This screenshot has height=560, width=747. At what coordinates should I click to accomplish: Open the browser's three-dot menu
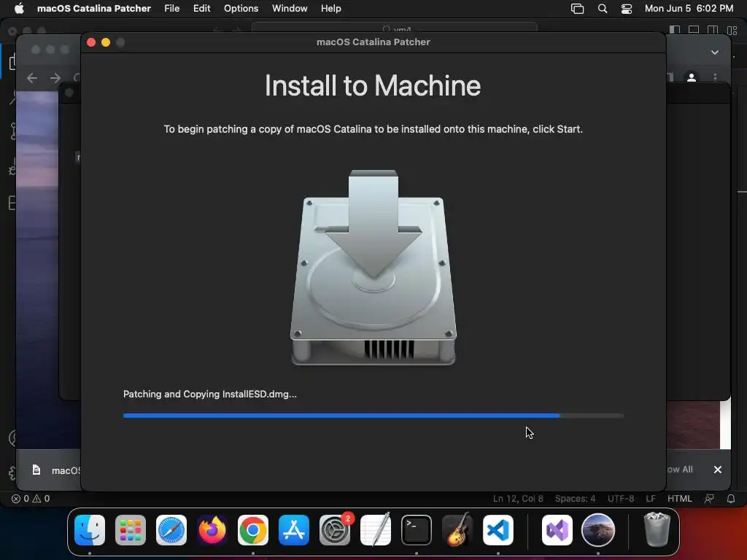pos(715,77)
